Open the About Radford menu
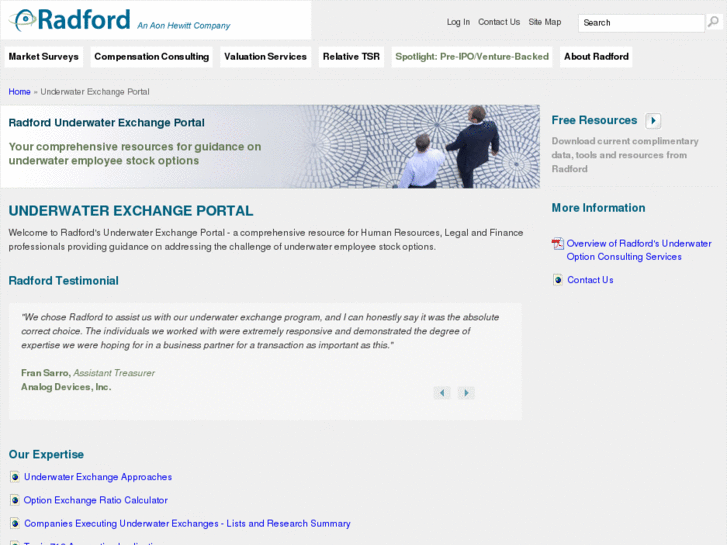This screenshot has width=727, height=545. [x=596, y=57]
